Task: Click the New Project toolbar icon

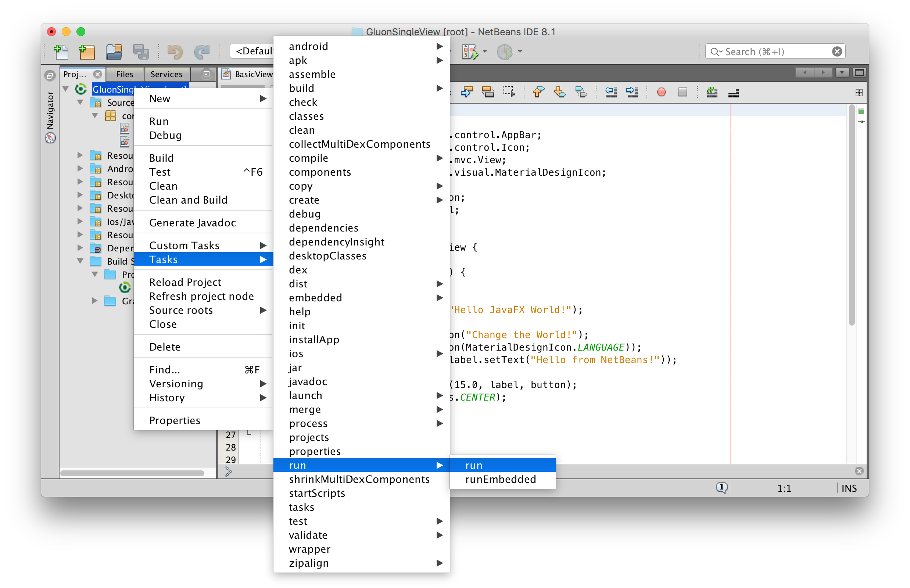Action: pyautogui.click(x=86, y=51)
